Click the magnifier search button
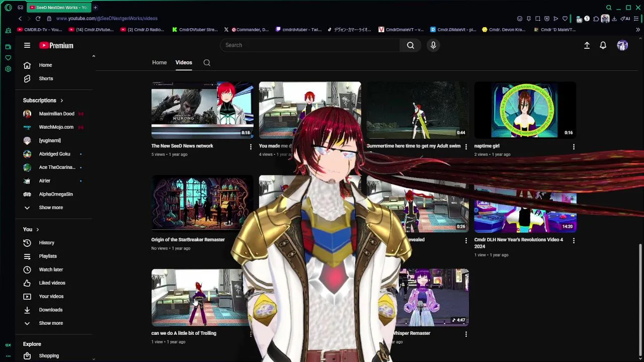644x362 pixels. pos(411,45)
